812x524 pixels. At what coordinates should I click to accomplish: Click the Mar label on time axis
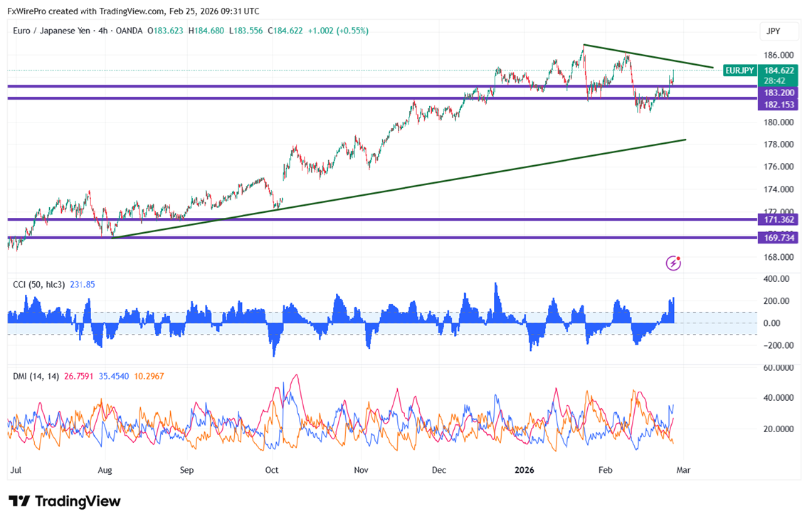pos(683,470)
